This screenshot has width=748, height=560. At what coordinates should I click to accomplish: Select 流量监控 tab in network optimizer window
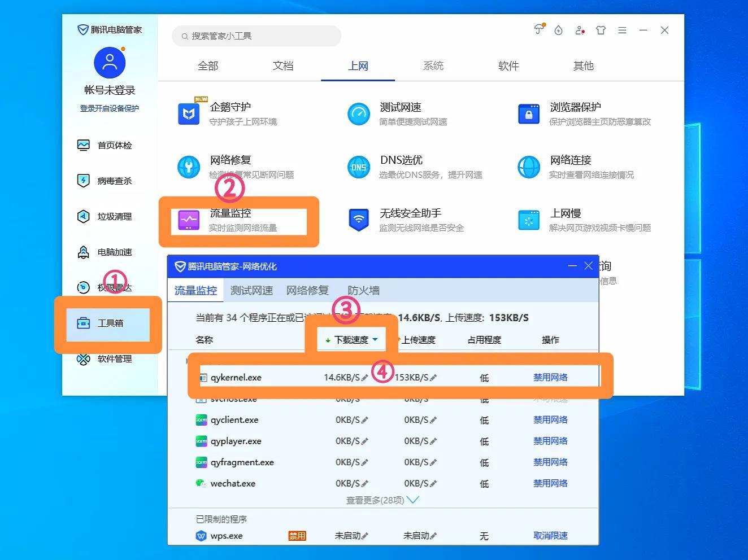click(195, 290)
